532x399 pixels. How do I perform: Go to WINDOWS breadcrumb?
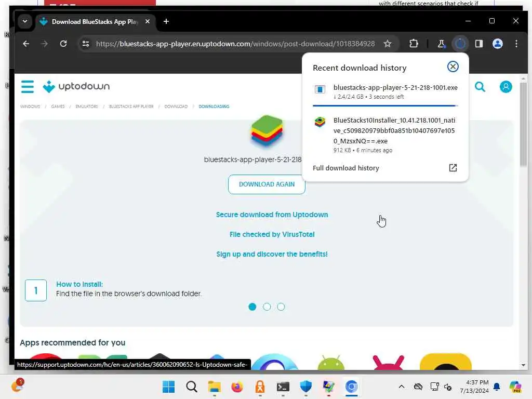[30, 107]
